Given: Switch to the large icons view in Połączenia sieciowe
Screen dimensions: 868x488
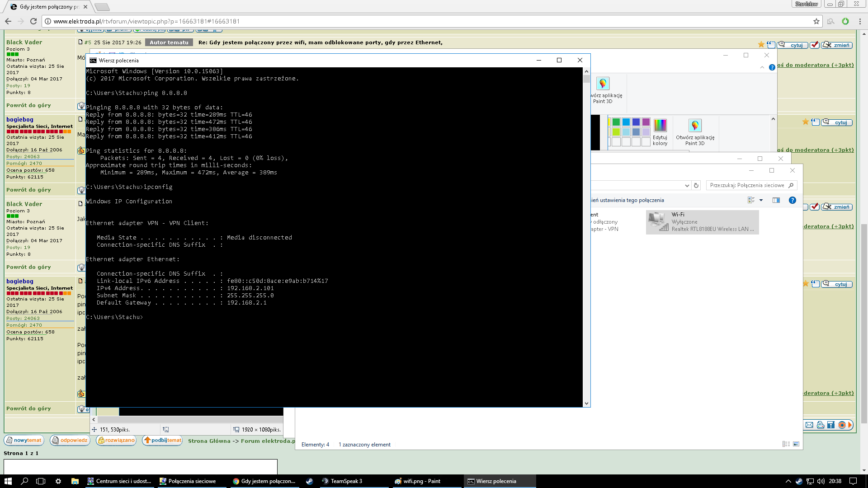Looking at the screenshot, I should click(x=796, y=444).
